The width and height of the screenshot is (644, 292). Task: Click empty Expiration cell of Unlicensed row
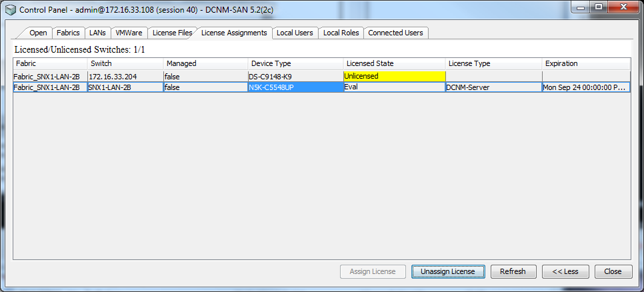pos(586,77)
